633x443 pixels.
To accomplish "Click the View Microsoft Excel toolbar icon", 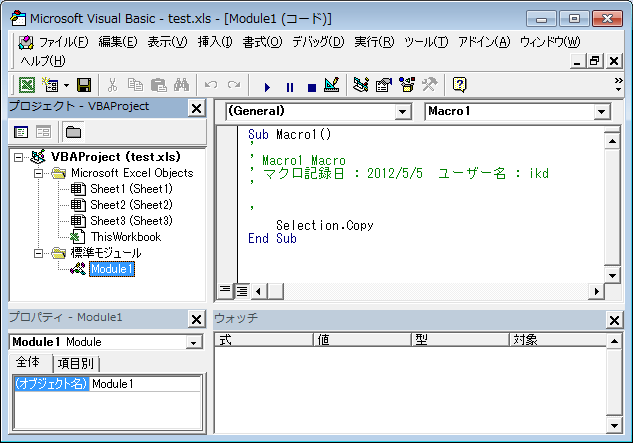I will [27, 85].
